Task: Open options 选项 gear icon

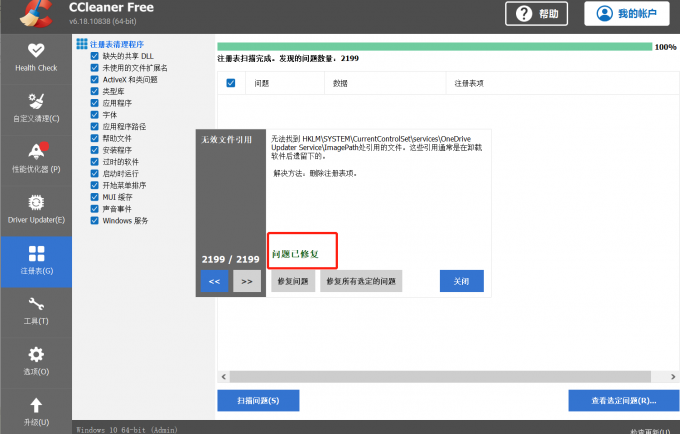Action: [x=36, y=355]
